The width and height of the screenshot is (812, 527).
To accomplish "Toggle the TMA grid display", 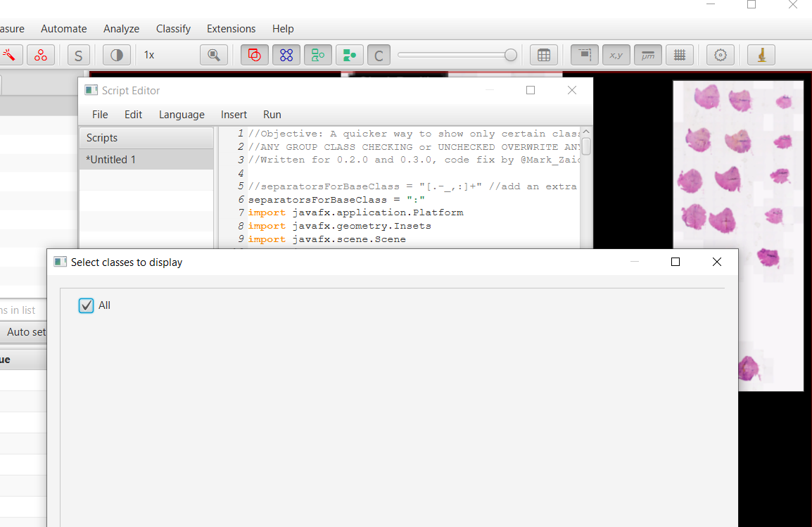I will pos(286,54).
